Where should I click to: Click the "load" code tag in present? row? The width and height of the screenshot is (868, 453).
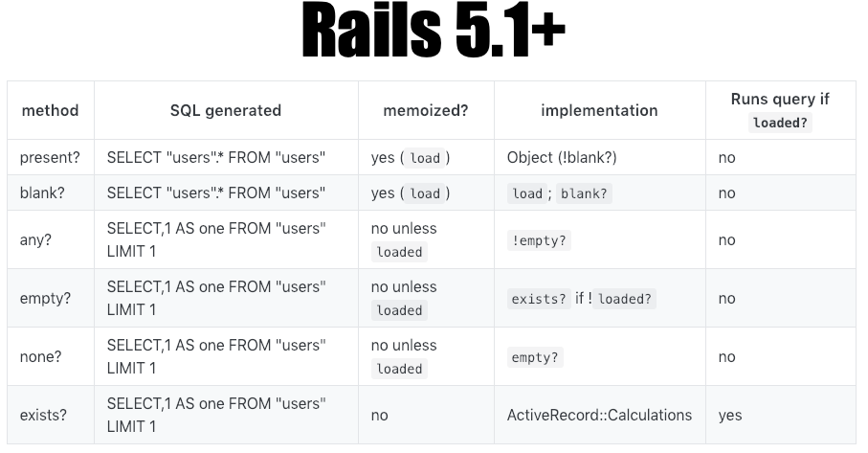pyautogui.click(x=425, y=159)
